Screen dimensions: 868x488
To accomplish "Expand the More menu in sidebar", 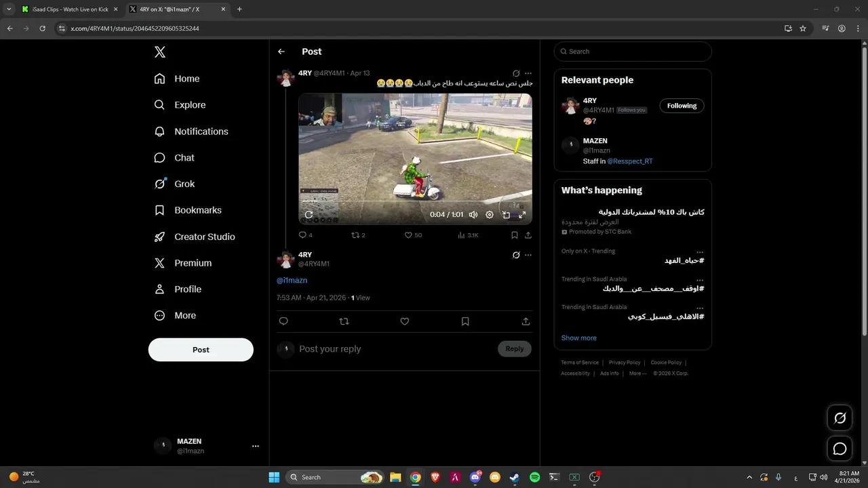I will 175,315.
